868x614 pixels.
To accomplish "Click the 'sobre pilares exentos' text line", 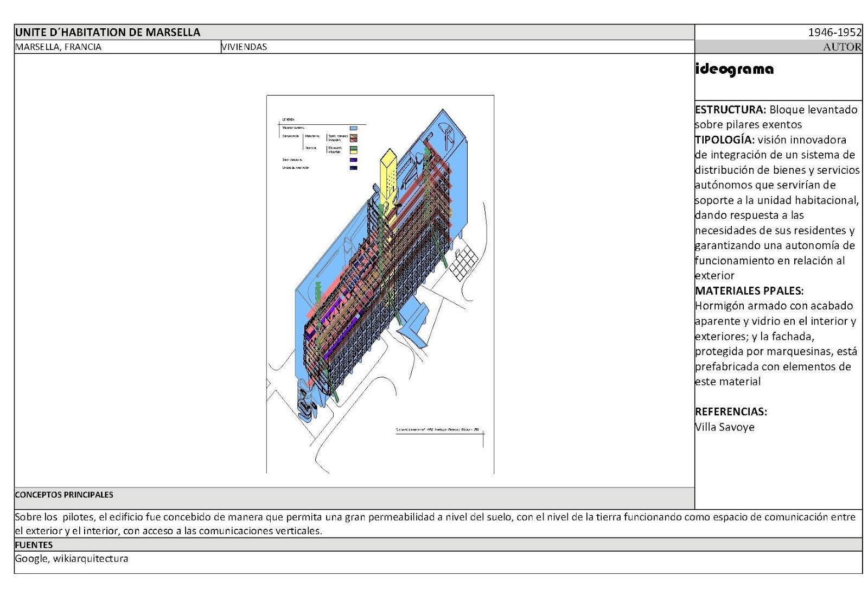I will [748, 124].
